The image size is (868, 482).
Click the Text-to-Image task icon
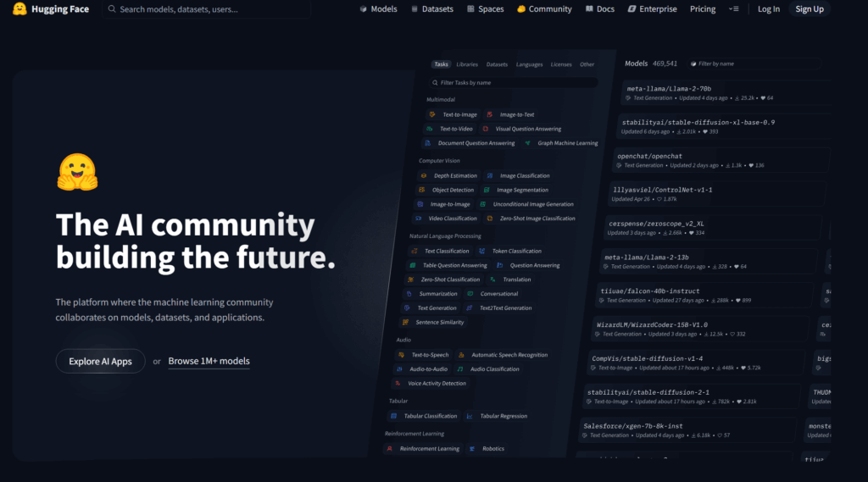click(x=432, y=114)
